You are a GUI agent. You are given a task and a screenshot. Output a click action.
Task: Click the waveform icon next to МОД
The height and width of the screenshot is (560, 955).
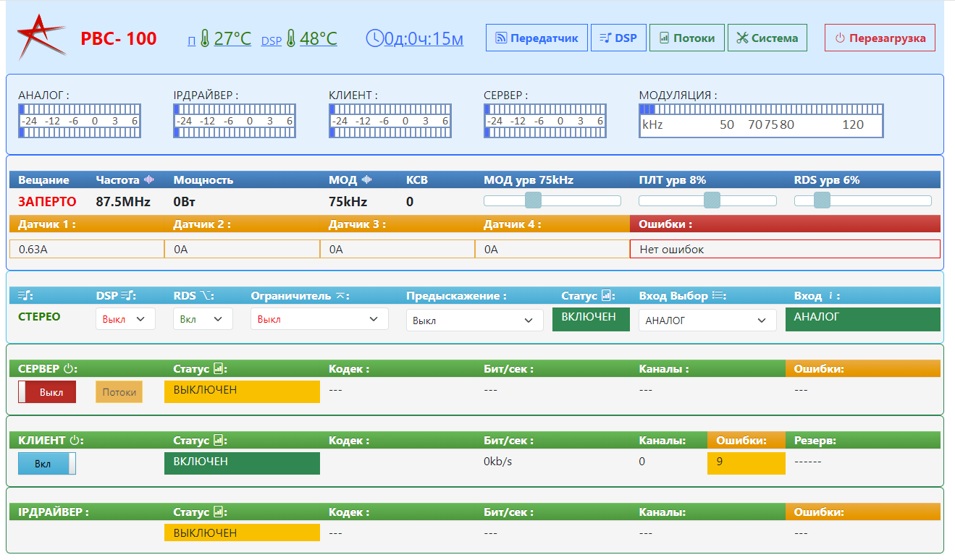coord(367,180)
